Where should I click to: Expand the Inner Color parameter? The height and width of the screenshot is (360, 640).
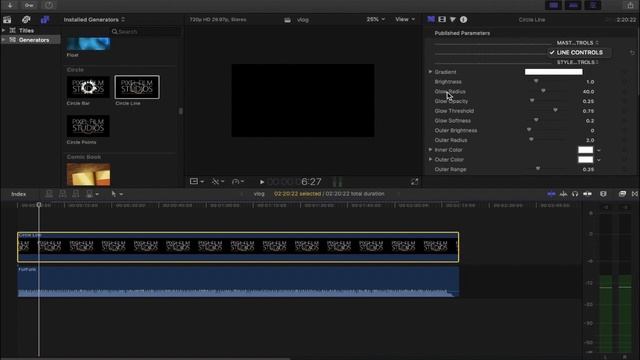point(430,150)
